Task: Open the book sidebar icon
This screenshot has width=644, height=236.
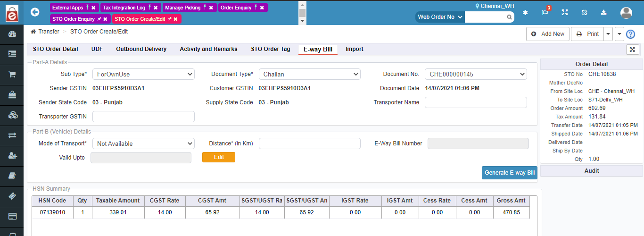Action: point(13,176)
